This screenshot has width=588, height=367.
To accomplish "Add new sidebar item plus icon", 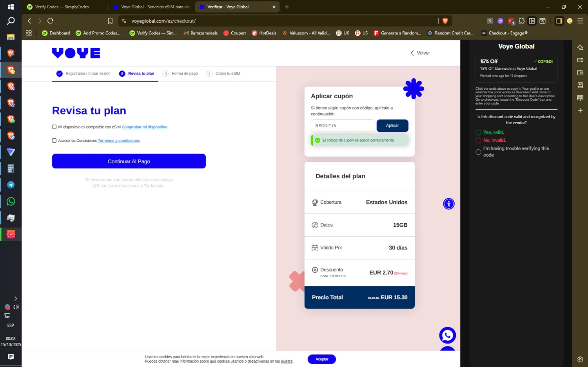I will 580,110.
